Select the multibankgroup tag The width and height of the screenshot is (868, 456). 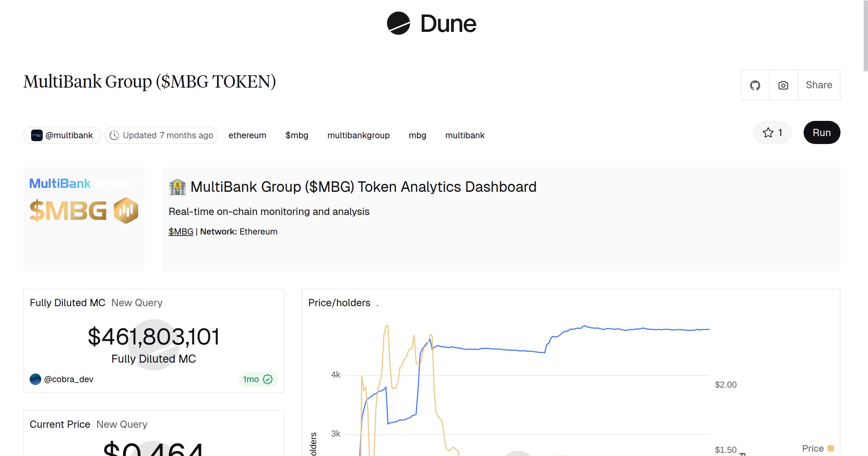pyautogui.click(x=358, y=135)
